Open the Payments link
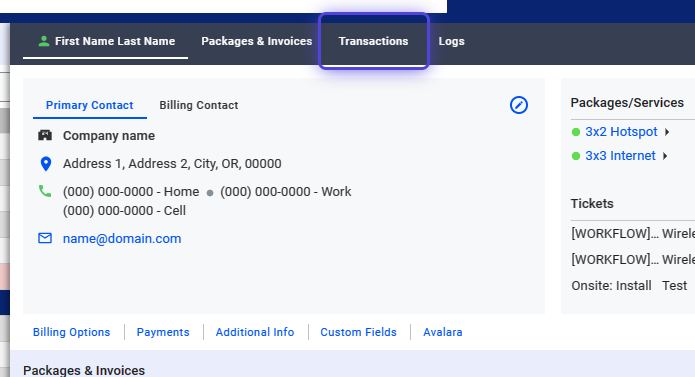The height and width of the screenshot is (377, 695). 163,332
